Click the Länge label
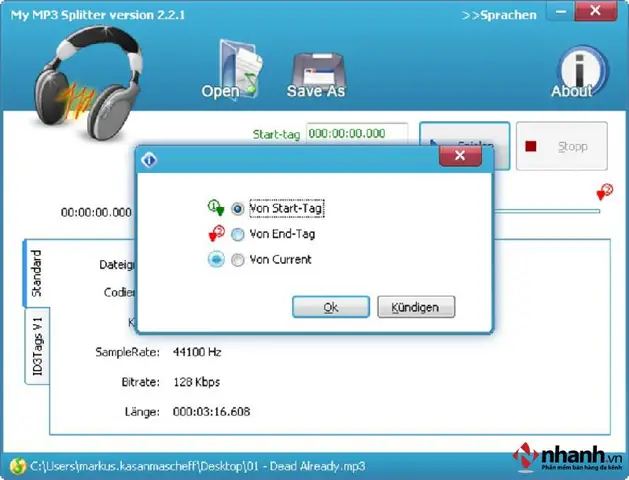 142,412
